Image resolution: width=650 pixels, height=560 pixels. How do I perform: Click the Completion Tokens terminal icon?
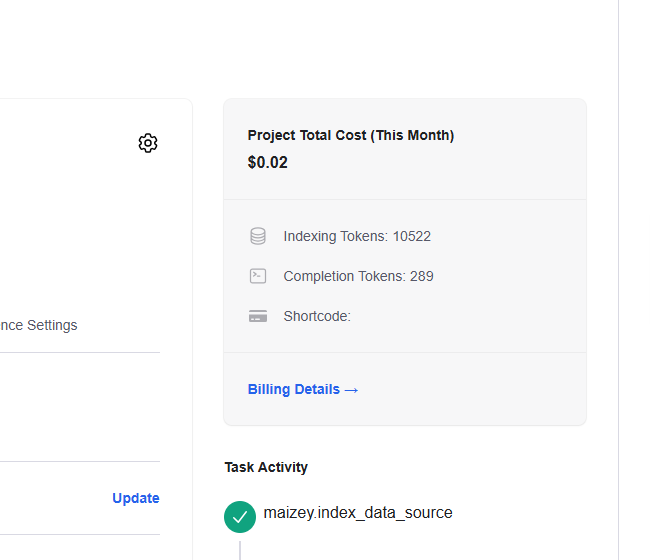click(x=258, y=276)
